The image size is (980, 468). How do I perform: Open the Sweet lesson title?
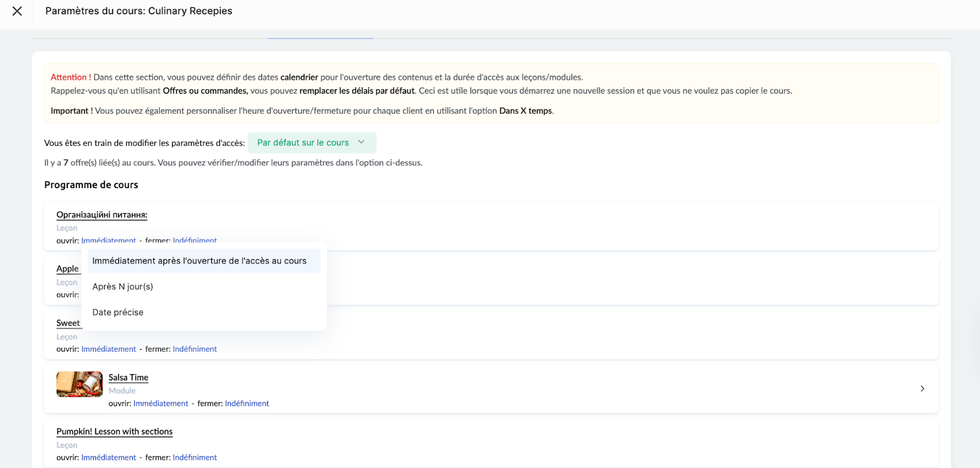tap(68, 323)
